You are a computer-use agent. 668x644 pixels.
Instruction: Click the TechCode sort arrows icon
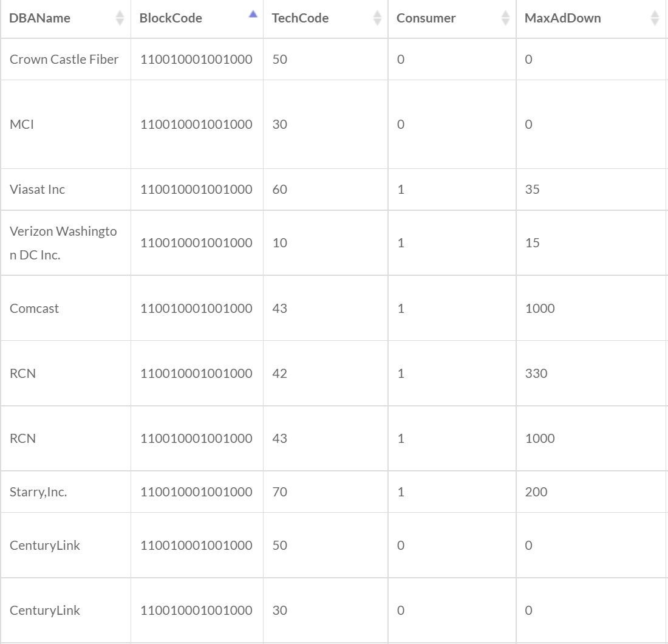pyautogui.click(x=377, y=18)
